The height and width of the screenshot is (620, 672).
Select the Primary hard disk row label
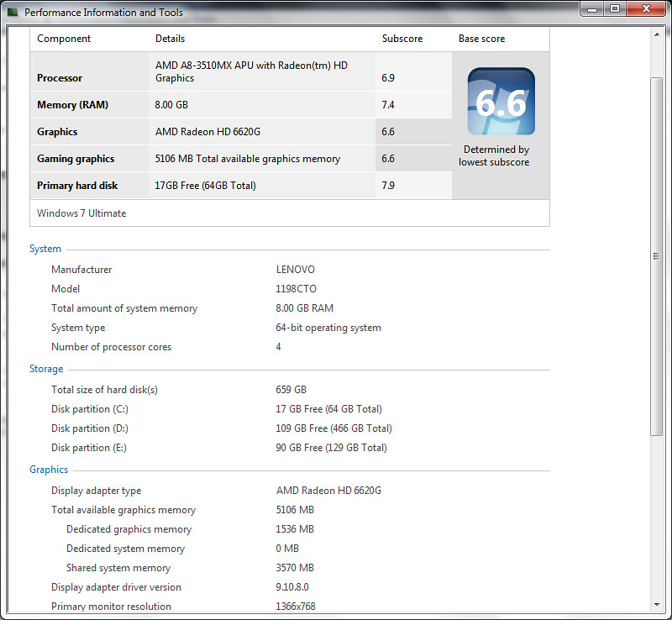pos(77,186)
